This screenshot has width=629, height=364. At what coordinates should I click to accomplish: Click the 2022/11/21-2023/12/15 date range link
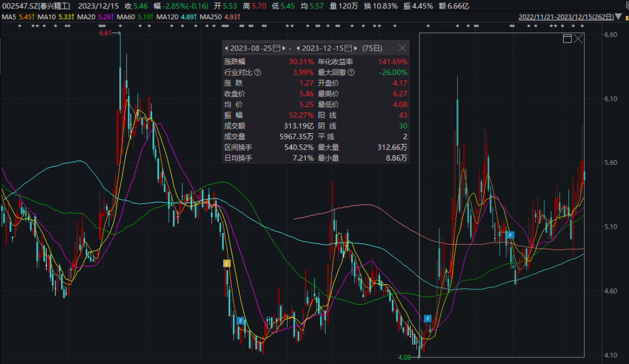566,17
